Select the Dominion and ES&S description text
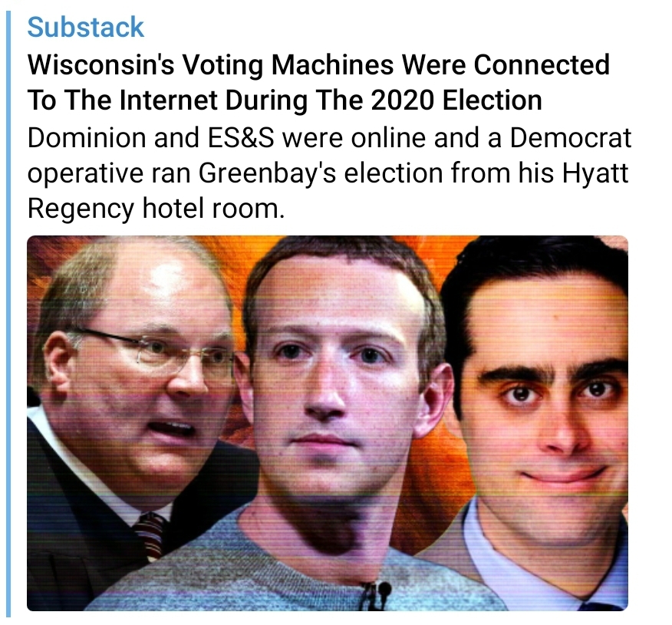 point(329,173)
